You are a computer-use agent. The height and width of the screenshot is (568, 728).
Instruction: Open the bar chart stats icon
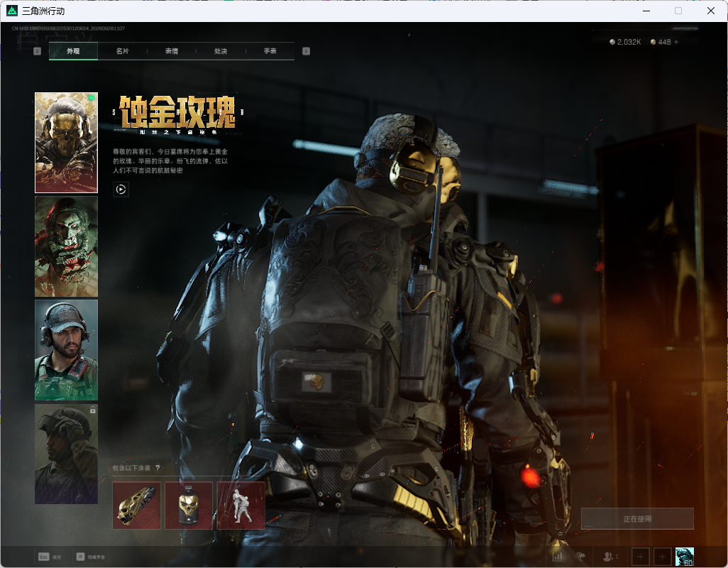558,557
